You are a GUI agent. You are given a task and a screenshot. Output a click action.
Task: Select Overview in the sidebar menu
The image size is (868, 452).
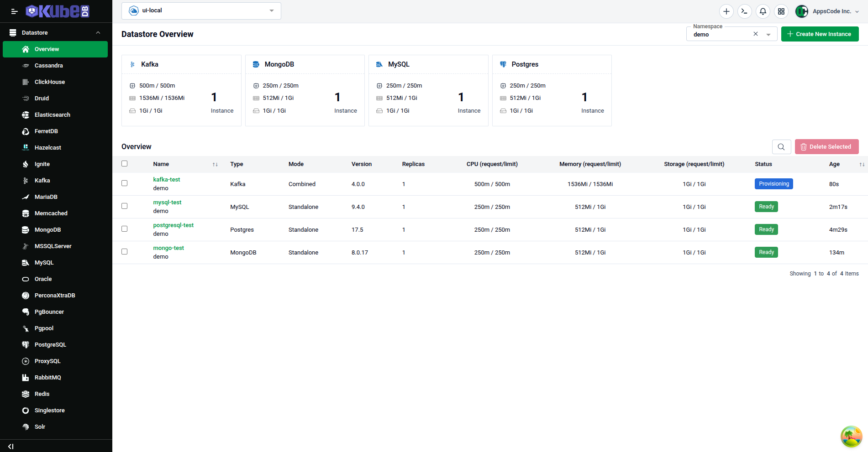pyautogui.click(x=47, y=49)
